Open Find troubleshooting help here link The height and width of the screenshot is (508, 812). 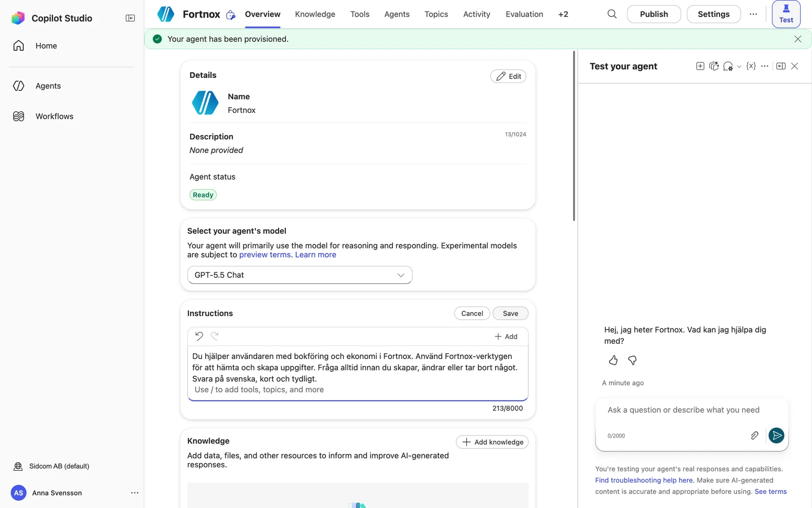point(645,480)
